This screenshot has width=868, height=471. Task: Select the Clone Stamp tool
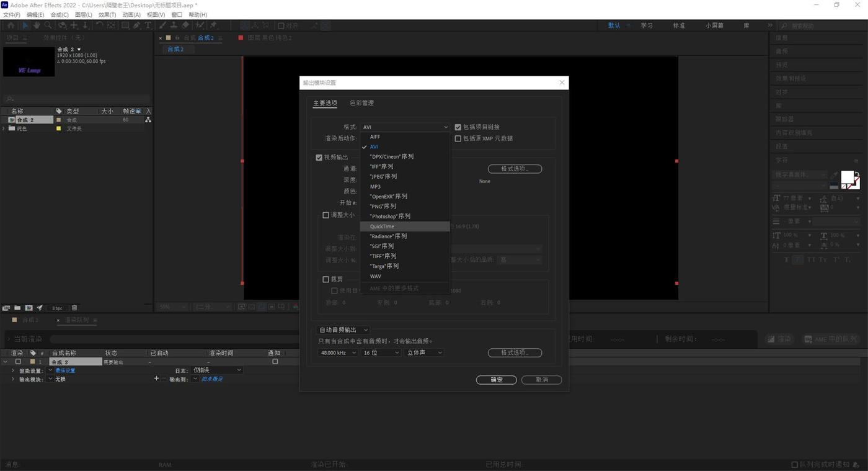[174, 25]
